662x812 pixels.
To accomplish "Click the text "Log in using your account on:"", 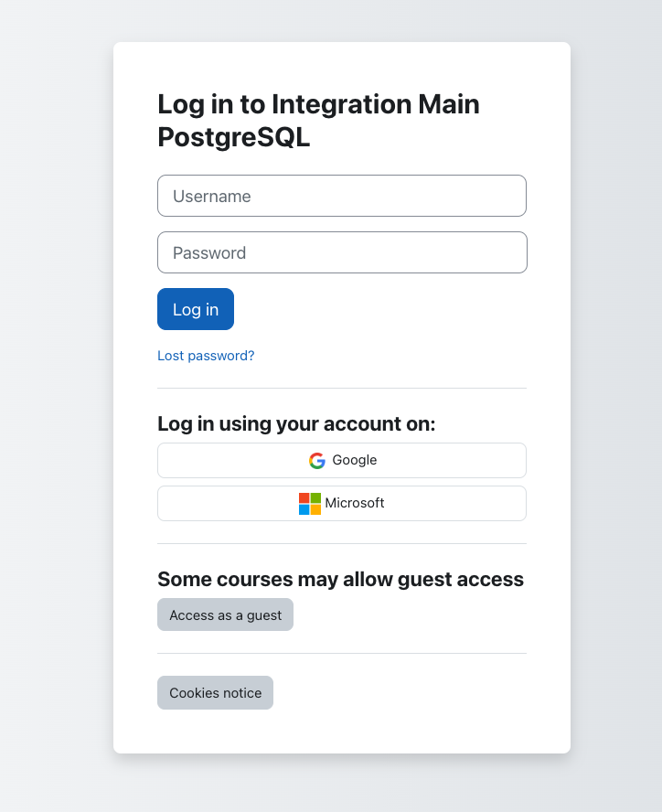I will coord(296,424).
